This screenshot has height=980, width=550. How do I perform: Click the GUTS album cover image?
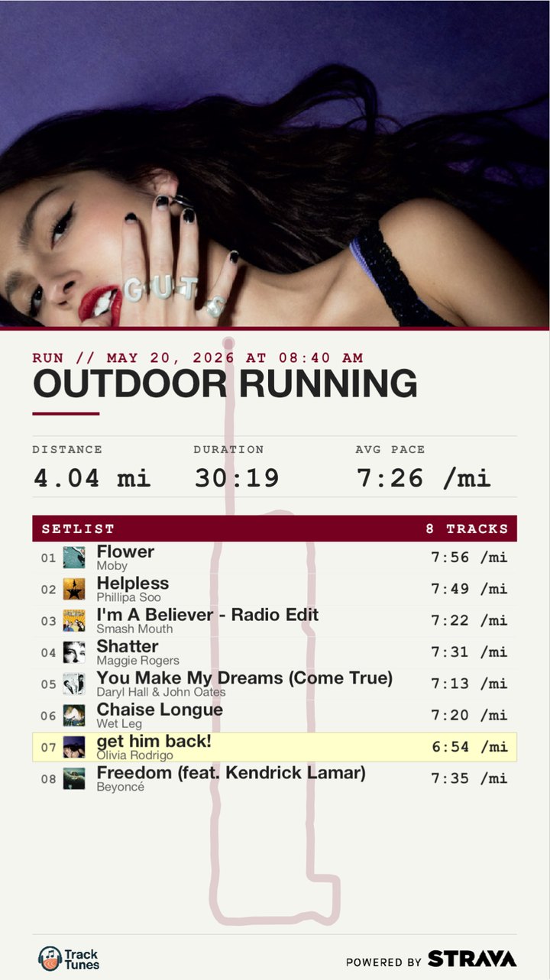[275, 163]
